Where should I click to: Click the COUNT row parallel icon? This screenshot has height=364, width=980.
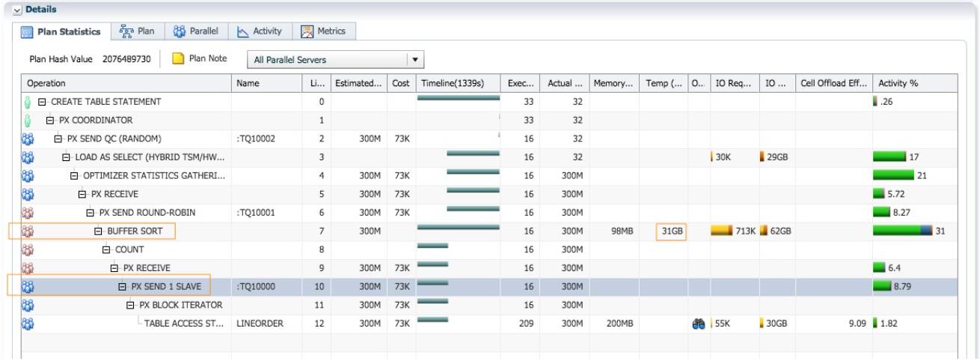[29, 249]
